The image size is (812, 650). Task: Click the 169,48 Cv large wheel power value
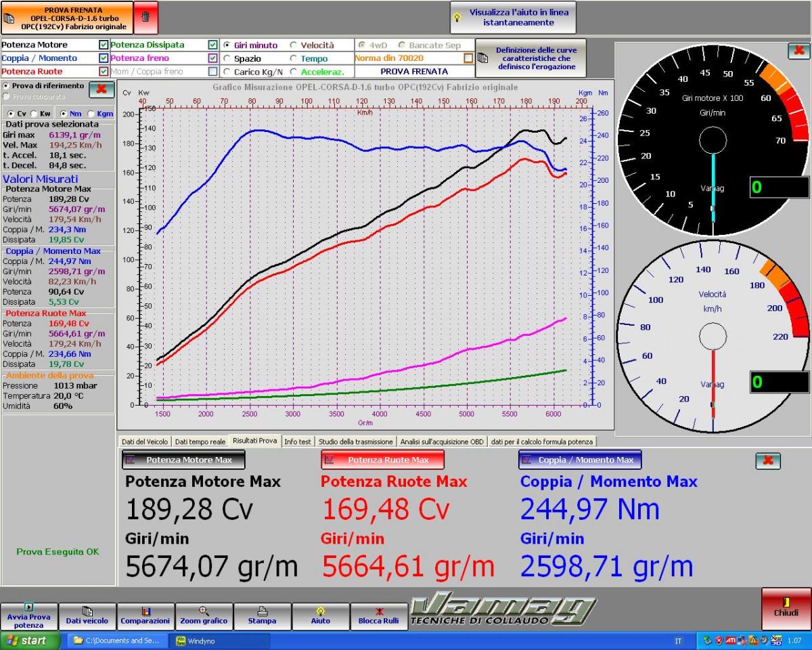click(x=386, y=509)
